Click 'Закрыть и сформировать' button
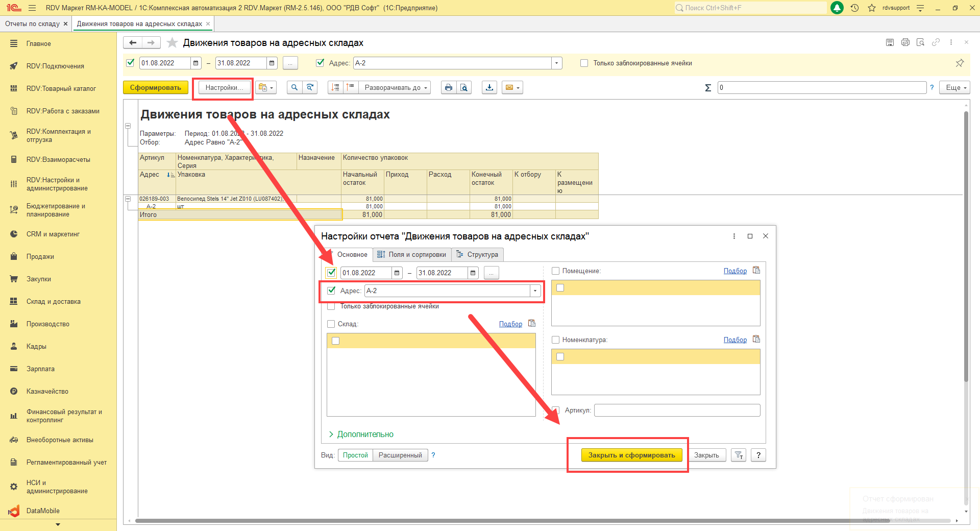Screen dimensions: 980x531 click(631, 455)
